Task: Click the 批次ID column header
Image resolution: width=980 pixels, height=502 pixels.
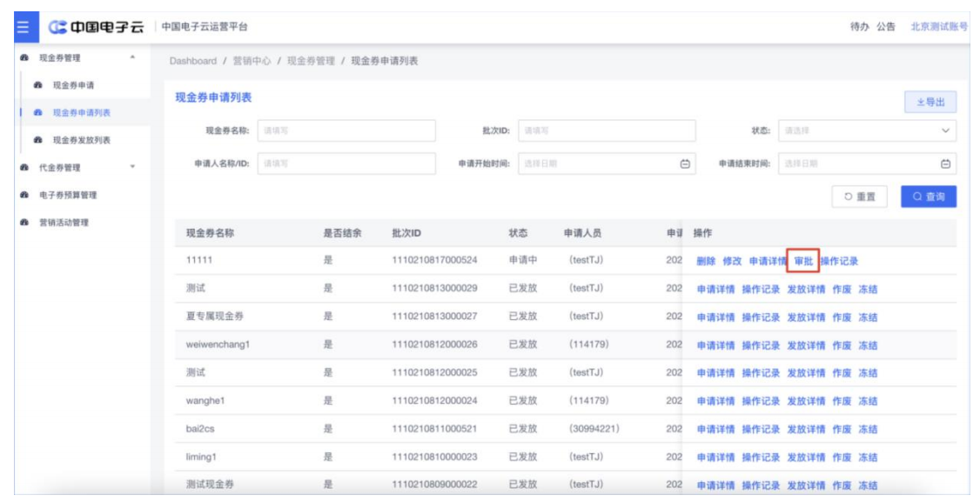Action: point(406,233)
